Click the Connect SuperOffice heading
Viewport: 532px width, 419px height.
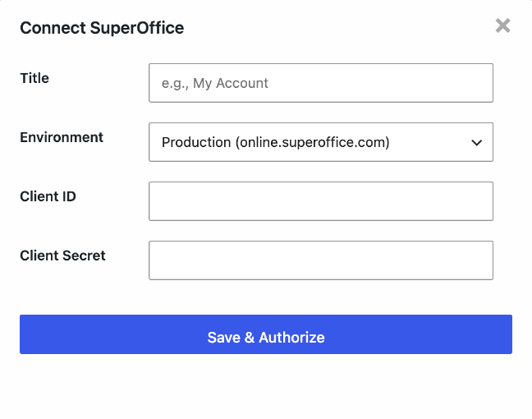click(102, 28)
